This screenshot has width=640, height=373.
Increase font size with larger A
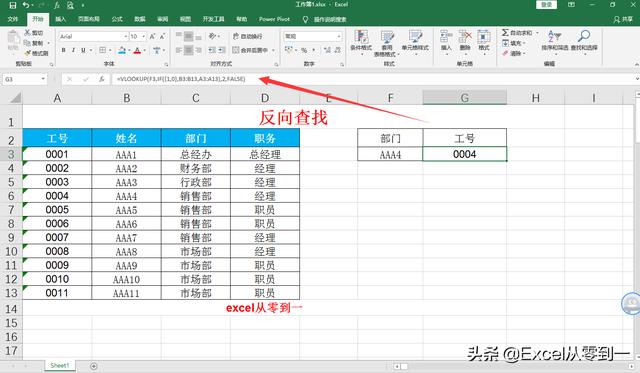pos(152,36)
